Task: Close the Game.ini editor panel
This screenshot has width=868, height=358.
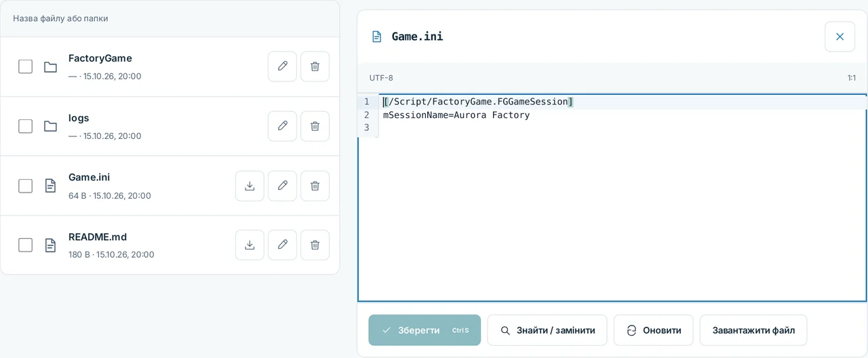Action: (840, 37)
